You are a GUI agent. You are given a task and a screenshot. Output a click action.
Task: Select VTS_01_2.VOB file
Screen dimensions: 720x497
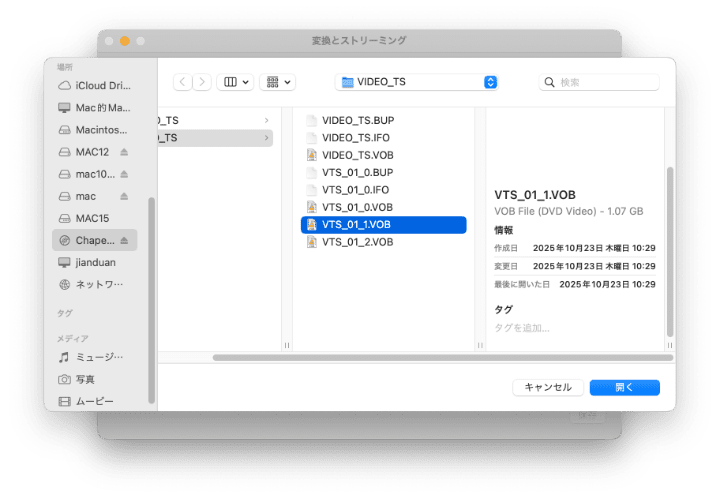point(384,243)
